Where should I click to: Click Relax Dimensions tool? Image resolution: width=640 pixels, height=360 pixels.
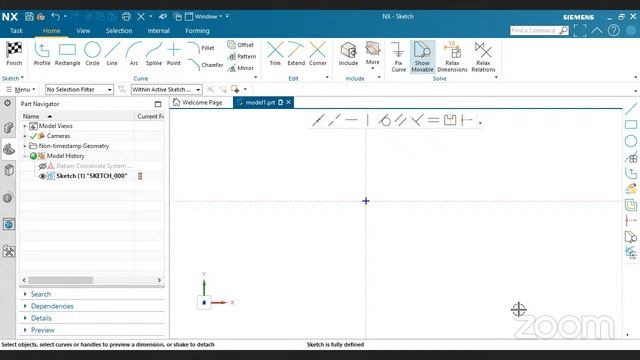tap(452, 57)
